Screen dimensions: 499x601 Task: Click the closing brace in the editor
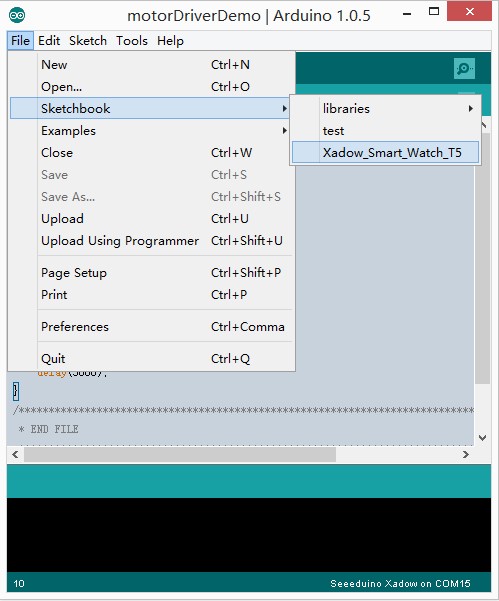(x=15, y=391)
